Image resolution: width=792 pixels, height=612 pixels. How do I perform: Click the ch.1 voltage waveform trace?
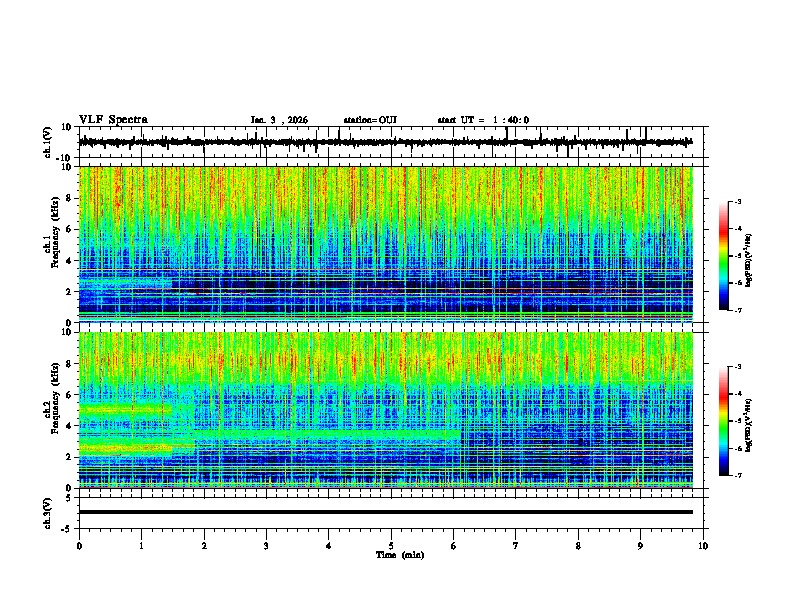pos(385,142)
